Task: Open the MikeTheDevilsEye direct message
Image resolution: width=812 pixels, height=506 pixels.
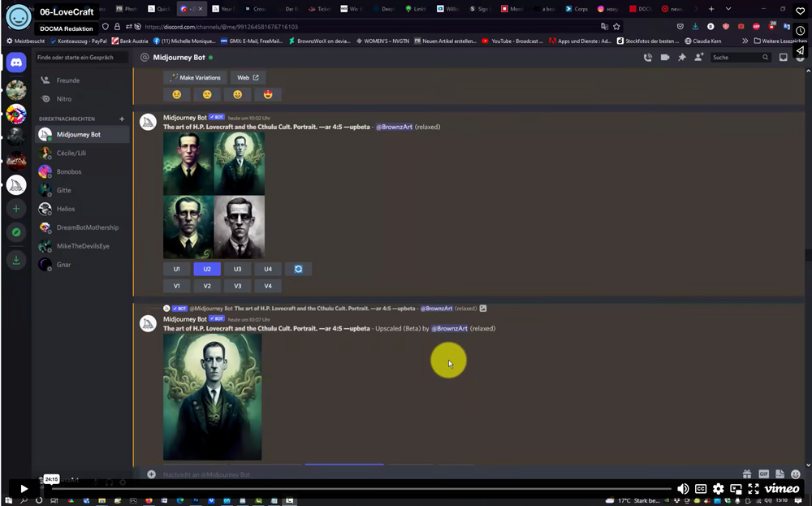Action: tap(82, 246)
